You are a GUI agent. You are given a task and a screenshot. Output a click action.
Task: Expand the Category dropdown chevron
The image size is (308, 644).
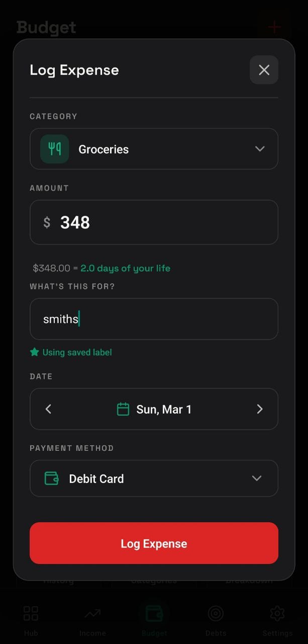[260, 149]
